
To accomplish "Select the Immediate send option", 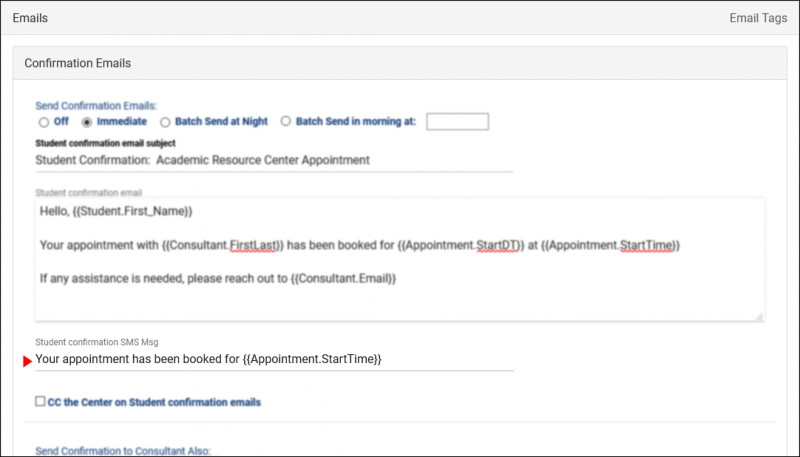I will (x=87, y=122).
